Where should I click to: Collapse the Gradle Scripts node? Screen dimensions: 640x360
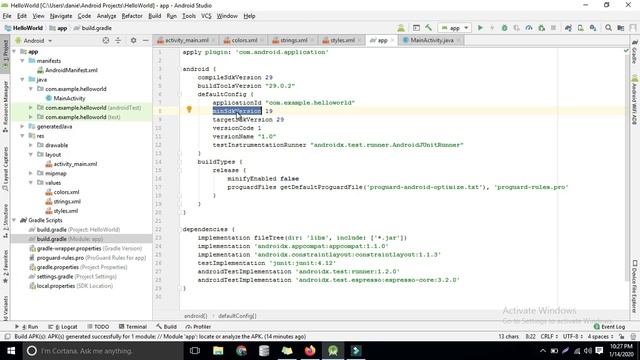[14, 220]
